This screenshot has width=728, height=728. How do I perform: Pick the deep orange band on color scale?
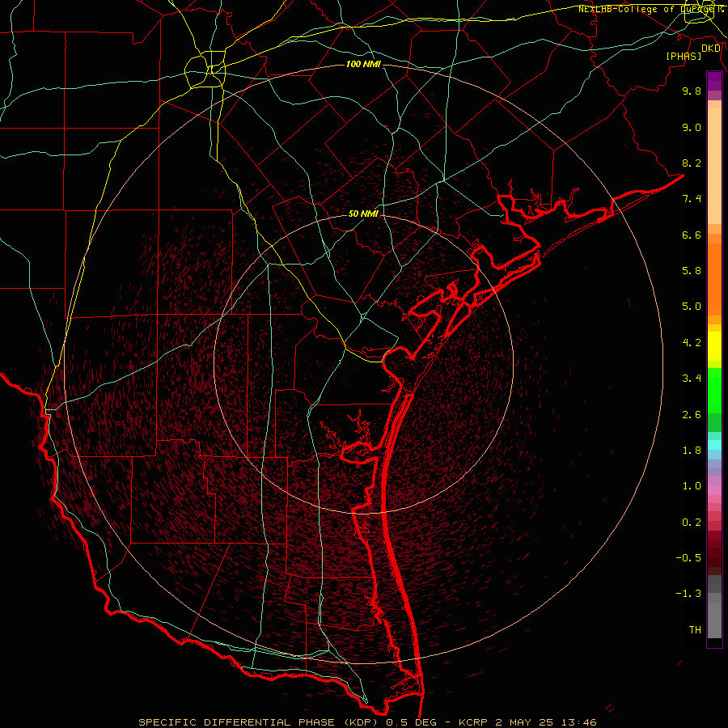point(714,280)
